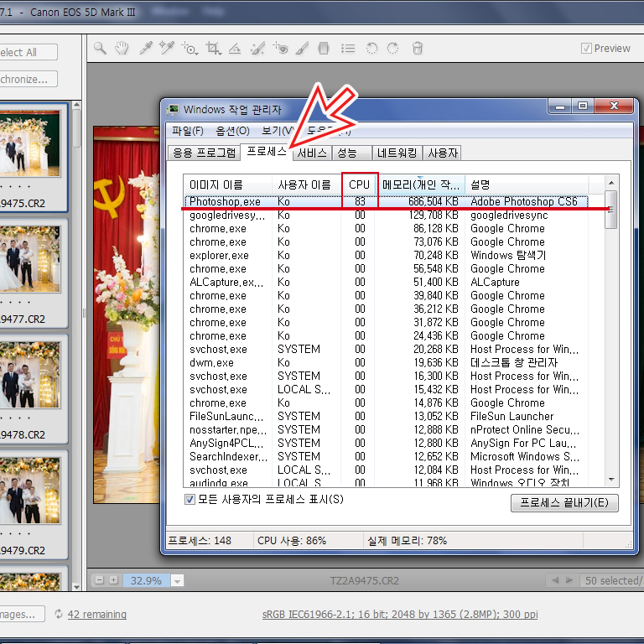Open the 42 remaining link
Image resolution: width=644 pixels, height=644 pixels.
(97, 614)
